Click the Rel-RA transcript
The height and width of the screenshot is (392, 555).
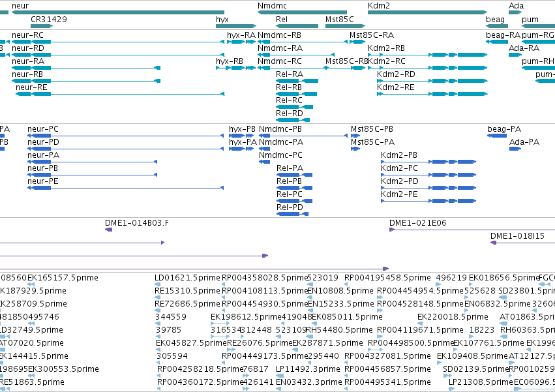click(x=297, y=81)
